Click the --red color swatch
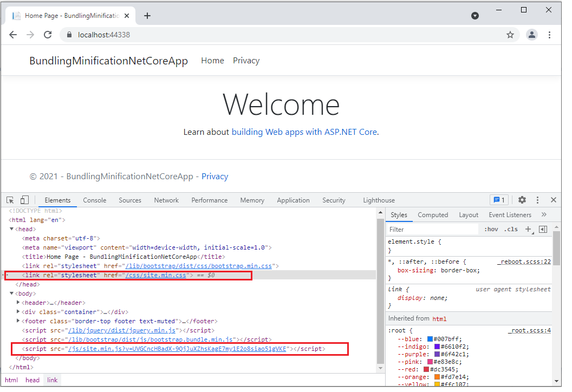Screen dimensions: 572x392 426,369
